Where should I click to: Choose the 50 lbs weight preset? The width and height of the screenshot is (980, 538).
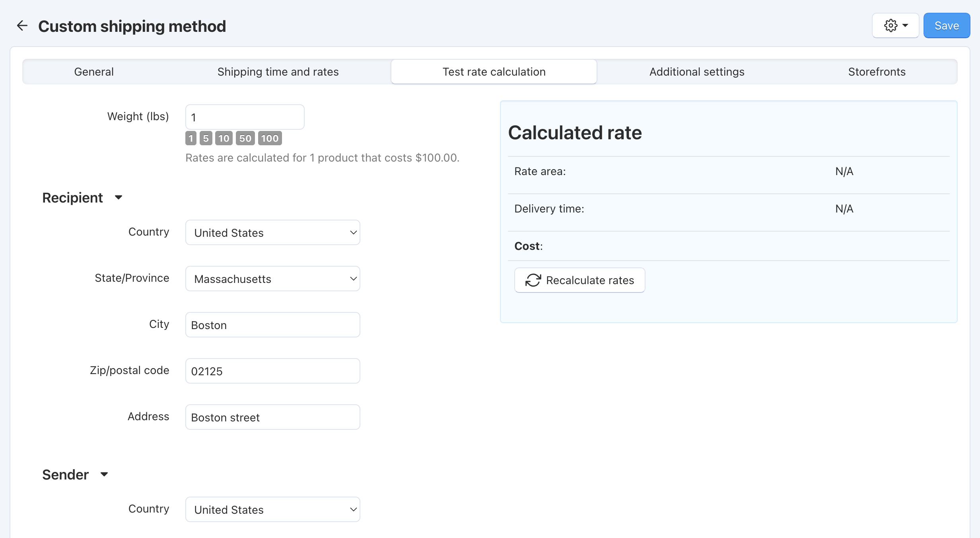click(x=245, y=138)
